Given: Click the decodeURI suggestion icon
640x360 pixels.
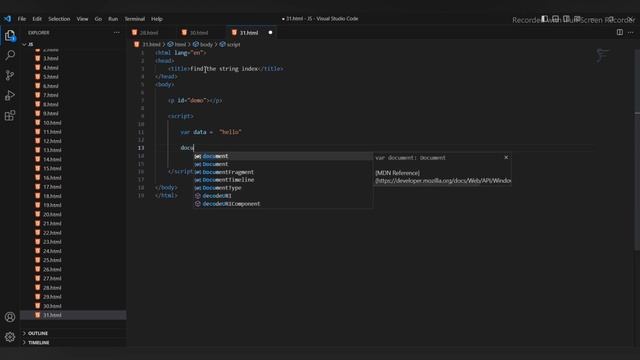Looking at the screenshot, I should pyautogui.click(x=198, y=196).
